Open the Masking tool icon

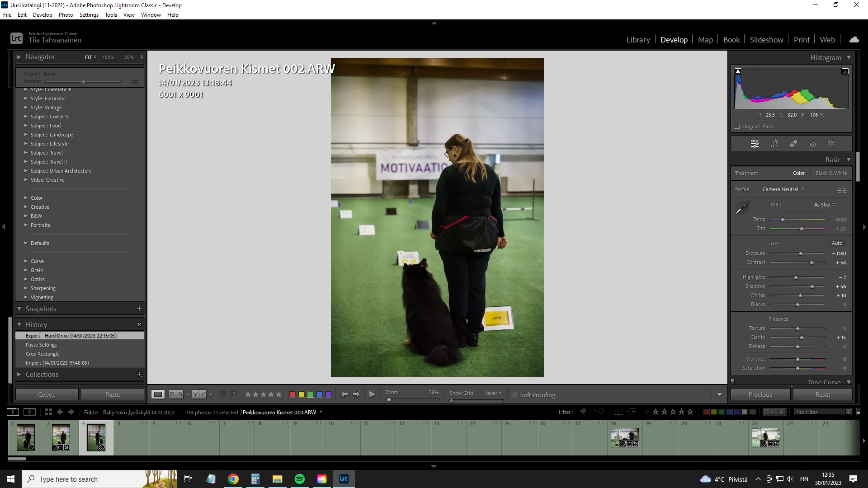pyautogui.click(x=831, y=144)
